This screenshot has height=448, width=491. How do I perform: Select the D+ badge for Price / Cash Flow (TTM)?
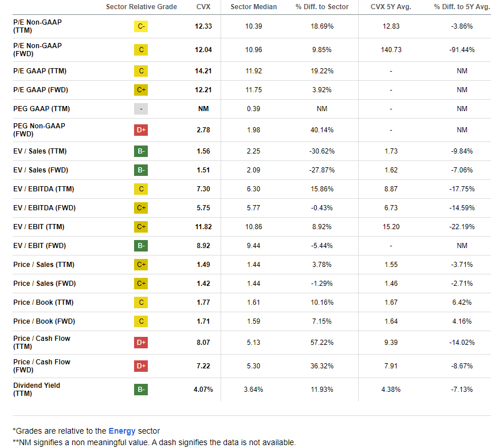(x=140, y=342)
